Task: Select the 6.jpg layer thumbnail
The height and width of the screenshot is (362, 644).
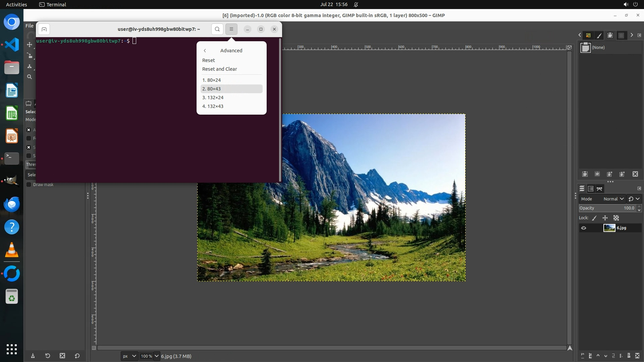Action: coord(609,228)
